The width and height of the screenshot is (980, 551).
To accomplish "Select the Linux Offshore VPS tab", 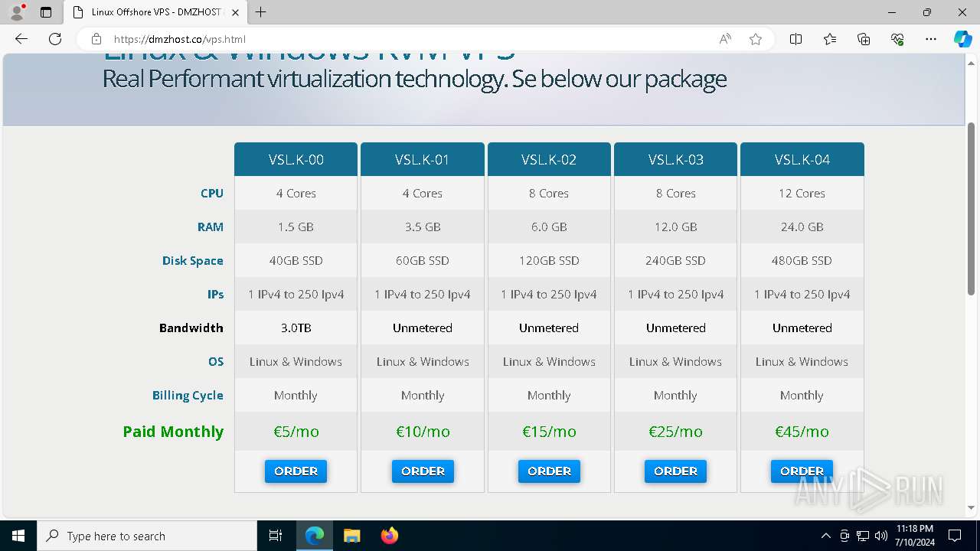I will [155, 12].
